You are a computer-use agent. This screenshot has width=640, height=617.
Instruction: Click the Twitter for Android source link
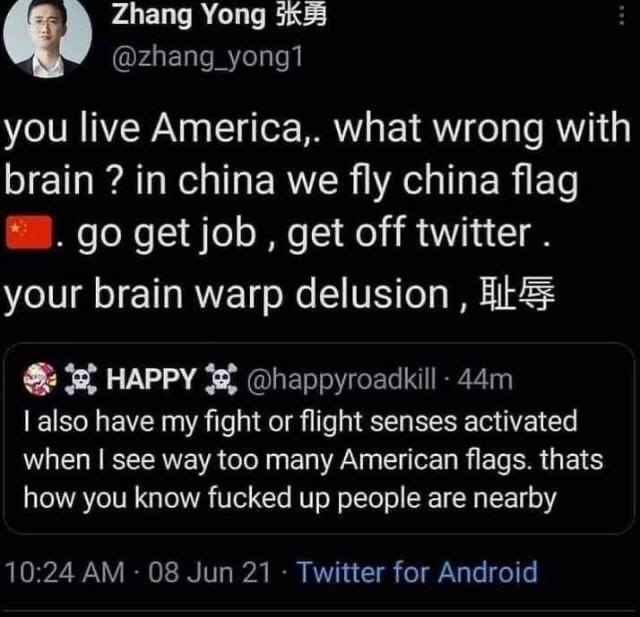tap(417, 572)
